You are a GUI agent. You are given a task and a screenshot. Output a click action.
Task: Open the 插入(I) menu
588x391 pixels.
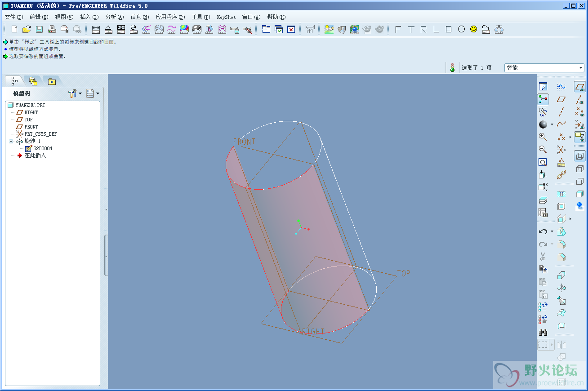click(89, 17)
